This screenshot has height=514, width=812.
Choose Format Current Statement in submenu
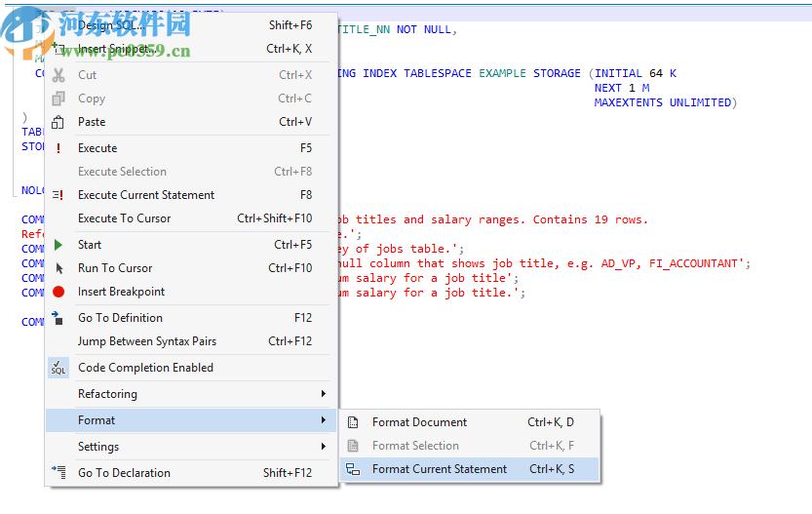coord(469,469)
